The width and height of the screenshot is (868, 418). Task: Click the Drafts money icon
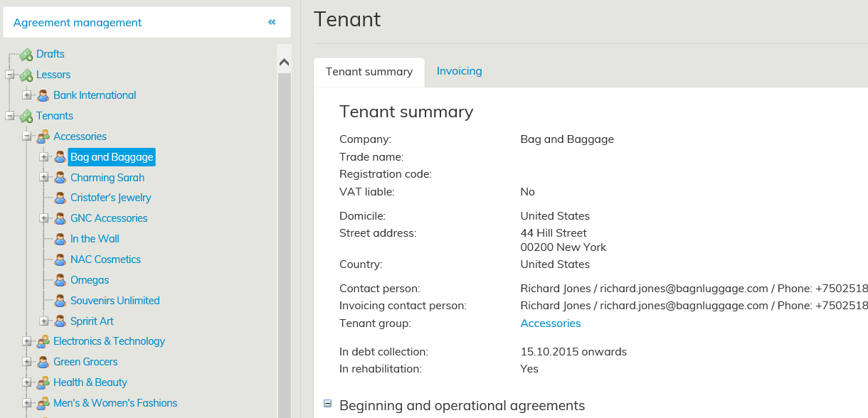tap(26, 54)
